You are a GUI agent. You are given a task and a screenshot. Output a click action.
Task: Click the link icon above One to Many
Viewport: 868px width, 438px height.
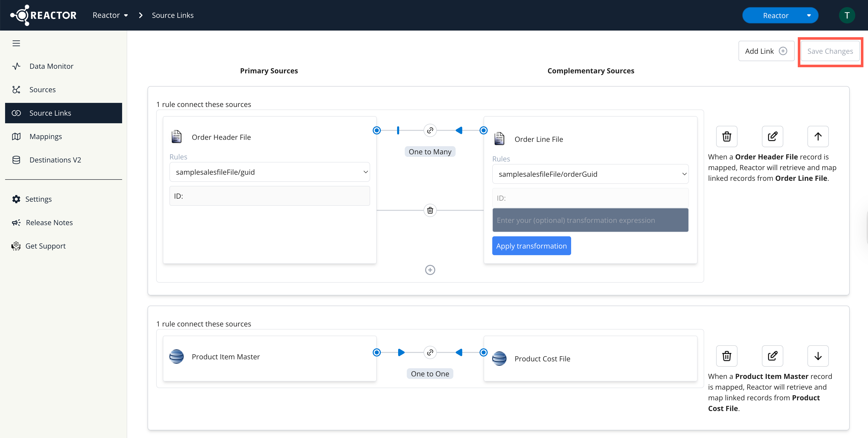coord(430,130)
